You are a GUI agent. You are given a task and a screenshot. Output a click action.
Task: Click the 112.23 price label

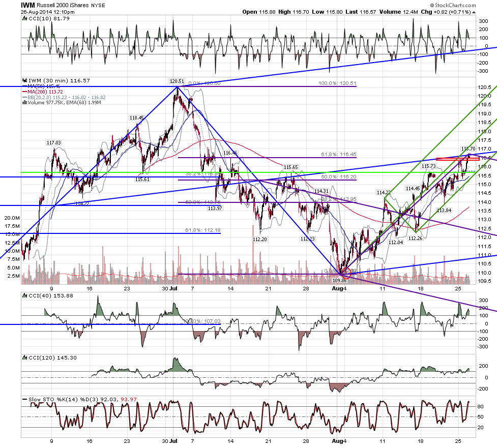[x=307, y=238]
